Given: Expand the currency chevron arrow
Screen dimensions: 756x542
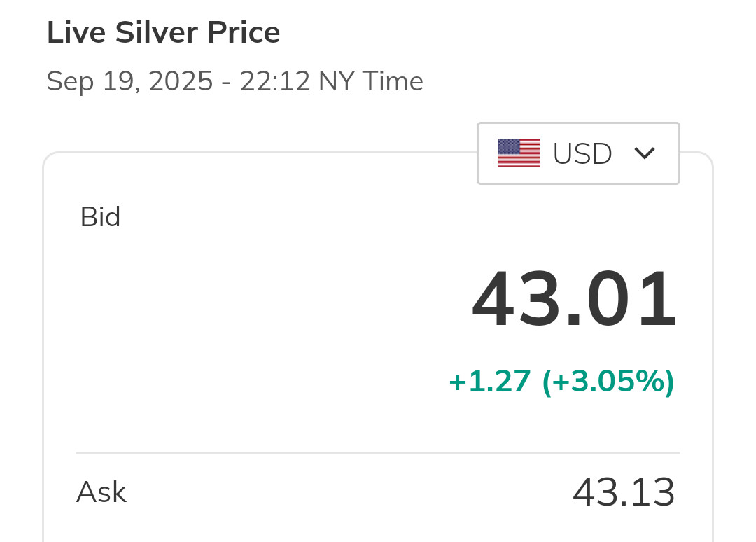Looking at the screenshot, I should pyautogui.click(x=644, y=153).
